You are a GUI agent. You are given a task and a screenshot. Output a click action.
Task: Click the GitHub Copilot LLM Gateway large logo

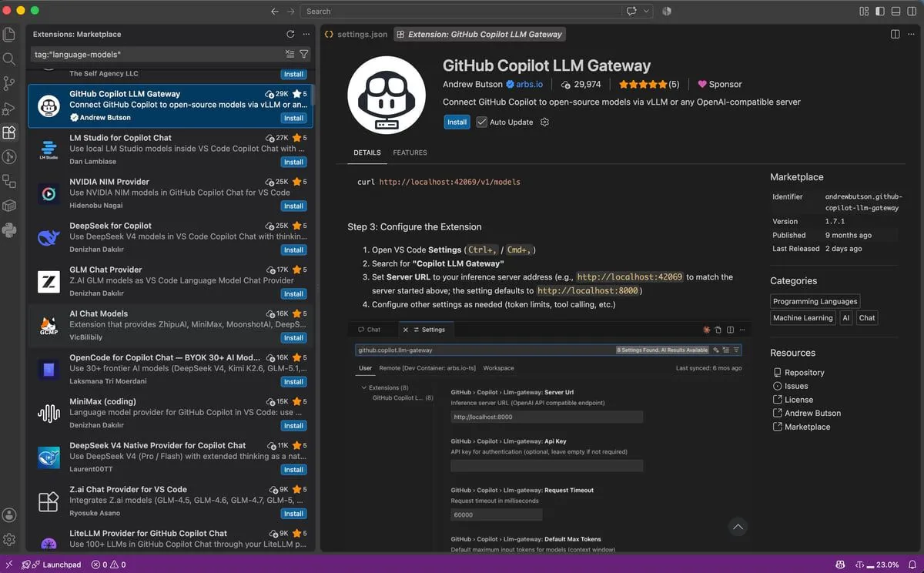pos(387,95)
